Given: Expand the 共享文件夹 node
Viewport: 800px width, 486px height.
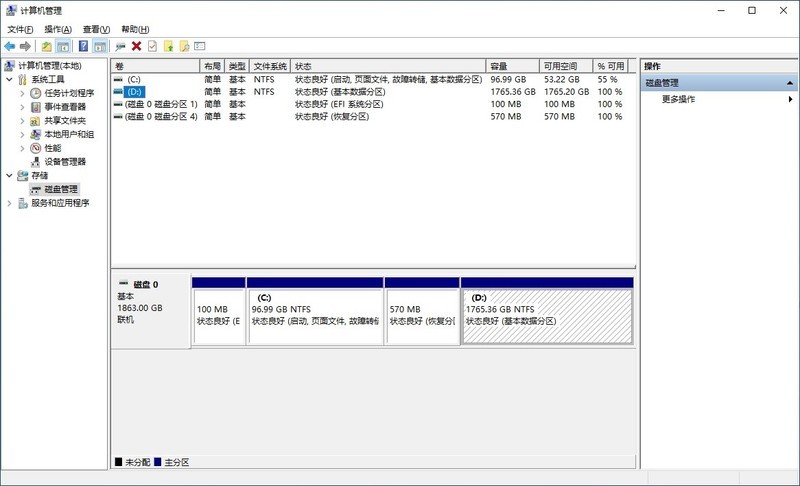Looking at the screenshot, I should [x=22, y=120].
